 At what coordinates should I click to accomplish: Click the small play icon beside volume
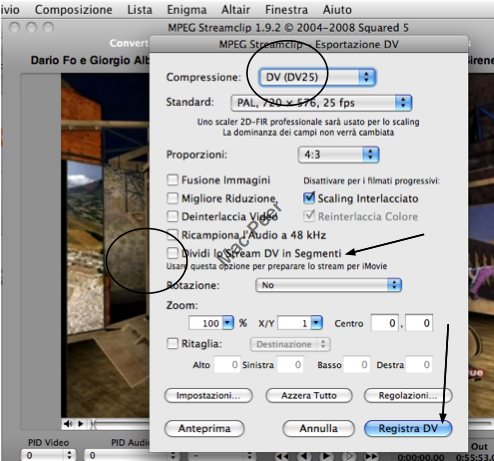[x=80, y=424]
